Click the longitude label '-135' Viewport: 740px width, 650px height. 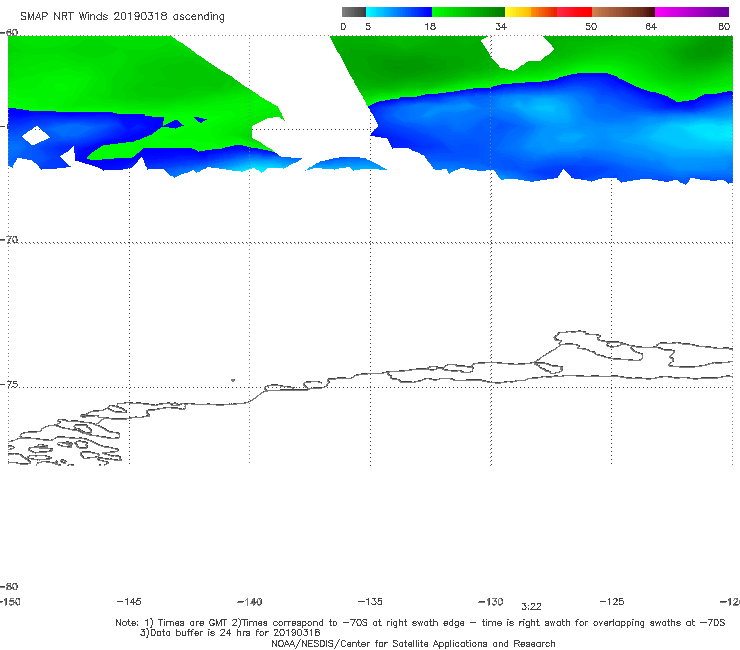pyautogui.click(x=370, y=601)
